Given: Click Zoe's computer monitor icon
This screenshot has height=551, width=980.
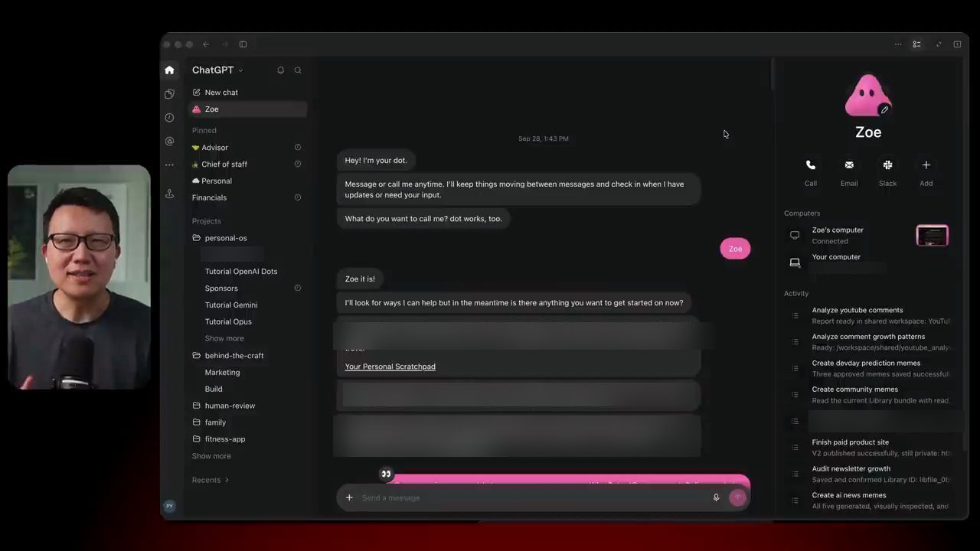Looking at the screenshot, I should 795,235.
